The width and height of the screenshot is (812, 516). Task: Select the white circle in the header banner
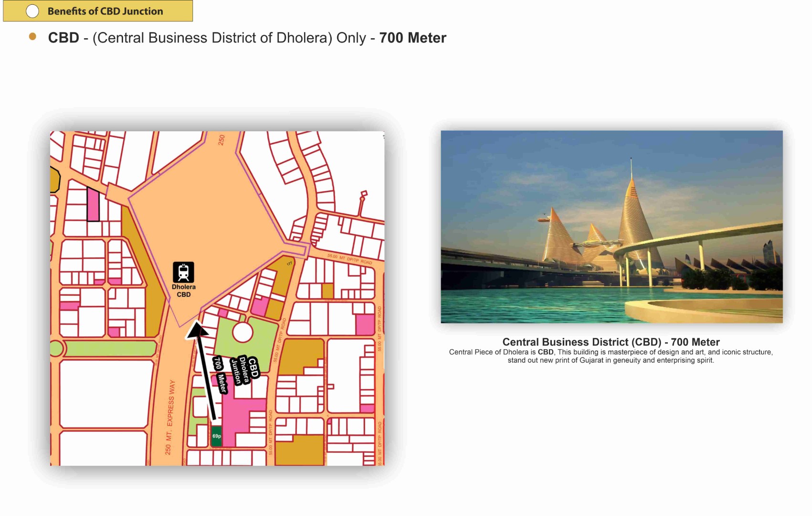pyautogui.click(x=32, y=11)
